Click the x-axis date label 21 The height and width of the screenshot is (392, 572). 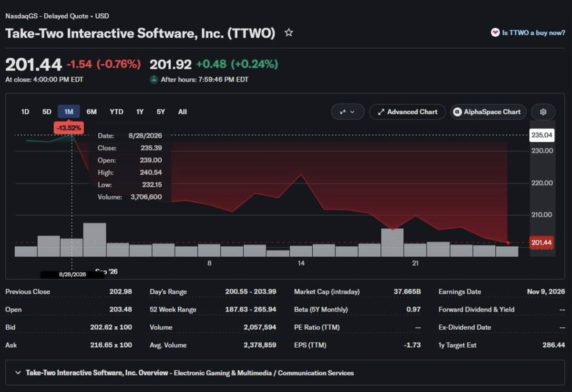416,263
